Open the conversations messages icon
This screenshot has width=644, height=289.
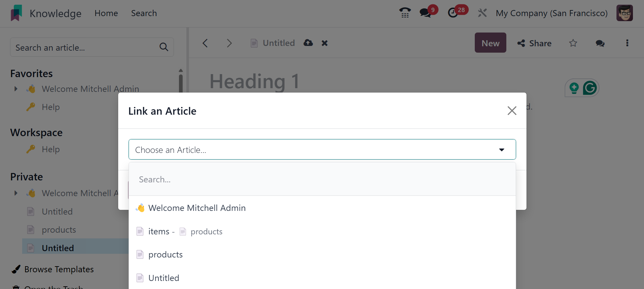coord(425,13)
